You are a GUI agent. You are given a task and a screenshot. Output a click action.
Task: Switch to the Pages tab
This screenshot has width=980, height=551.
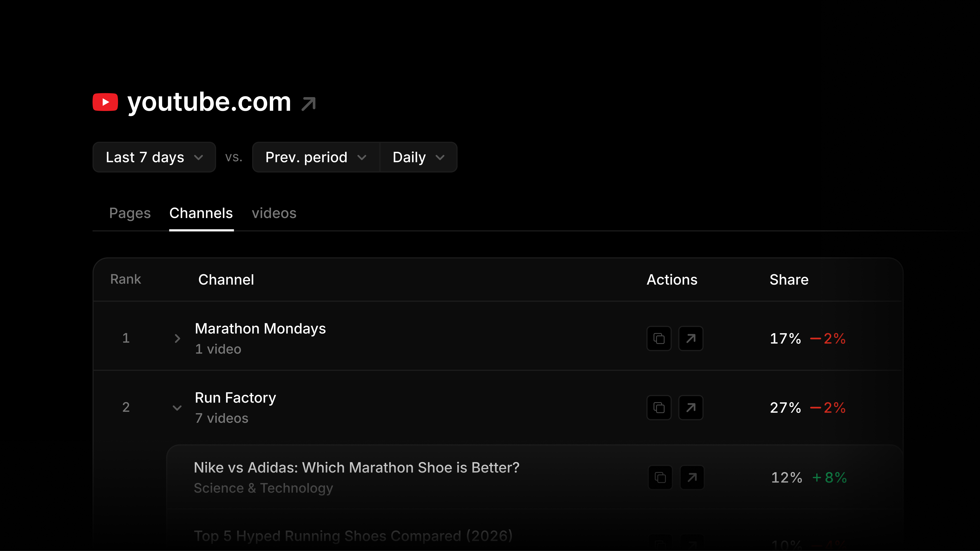(130, 213)
